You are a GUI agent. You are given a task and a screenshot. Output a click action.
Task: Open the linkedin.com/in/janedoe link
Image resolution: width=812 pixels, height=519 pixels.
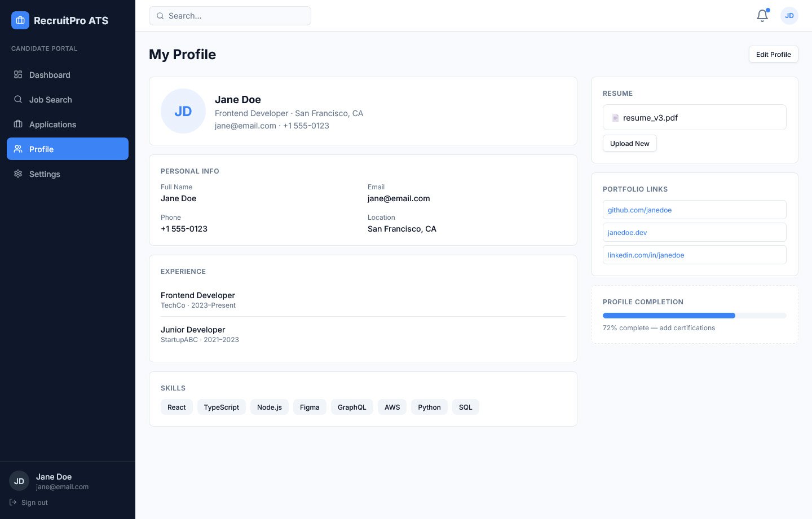click(646, 255)
